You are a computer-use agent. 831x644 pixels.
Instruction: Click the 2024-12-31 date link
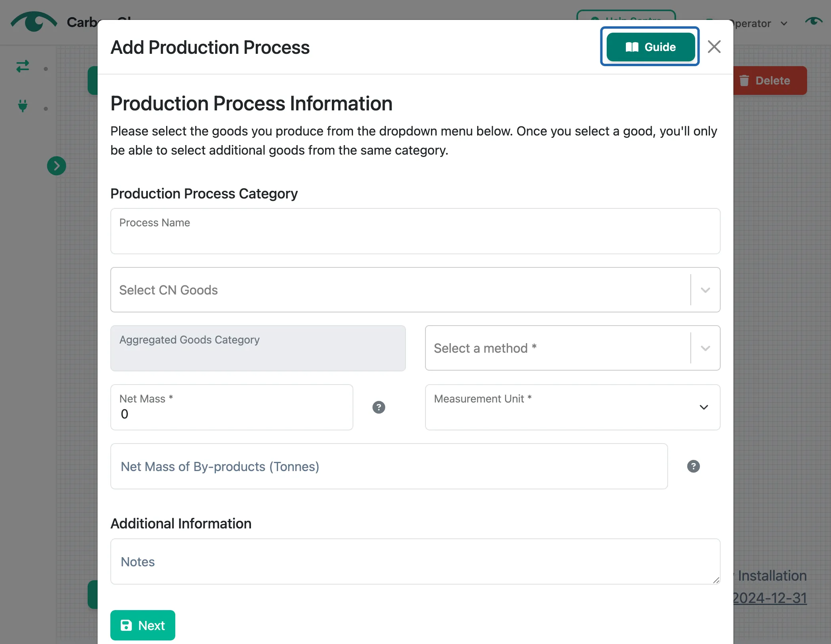coord(770,598)
